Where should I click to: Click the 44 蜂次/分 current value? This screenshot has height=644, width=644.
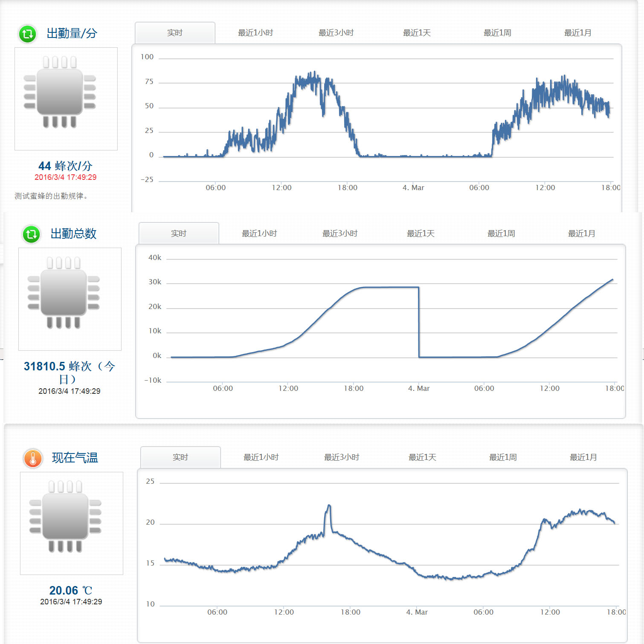coord(65,166)
